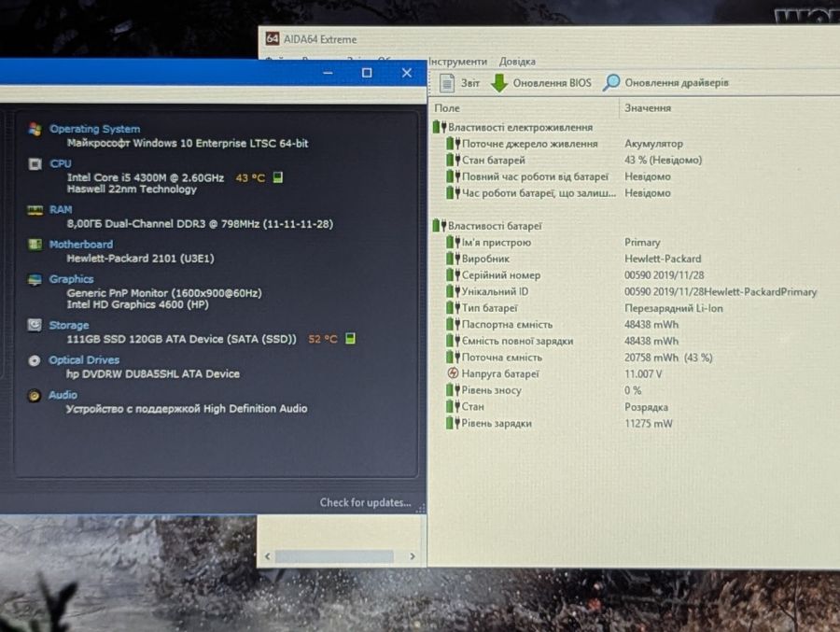The height and width of the screenshot is (632, 840).
Task: Click the 43 % (Невідомо) value
Action: (664, 160)
